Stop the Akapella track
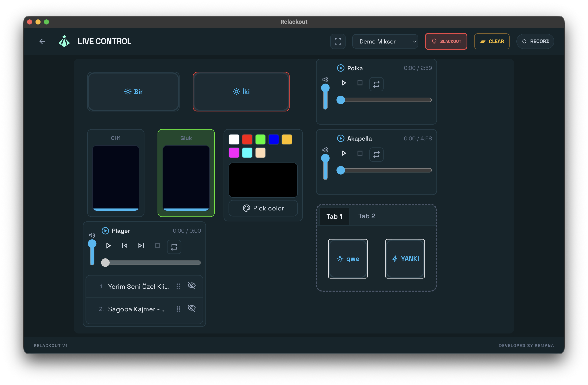 [x=360, y=153]
